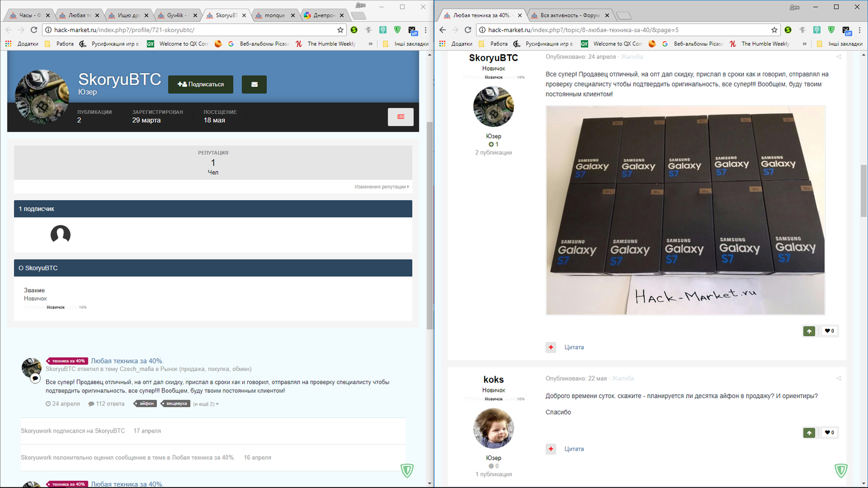Image resolution: width=868 pixels, height=488 pixels.
Task: Click the envelope message icon button
Action: (254, 85)
